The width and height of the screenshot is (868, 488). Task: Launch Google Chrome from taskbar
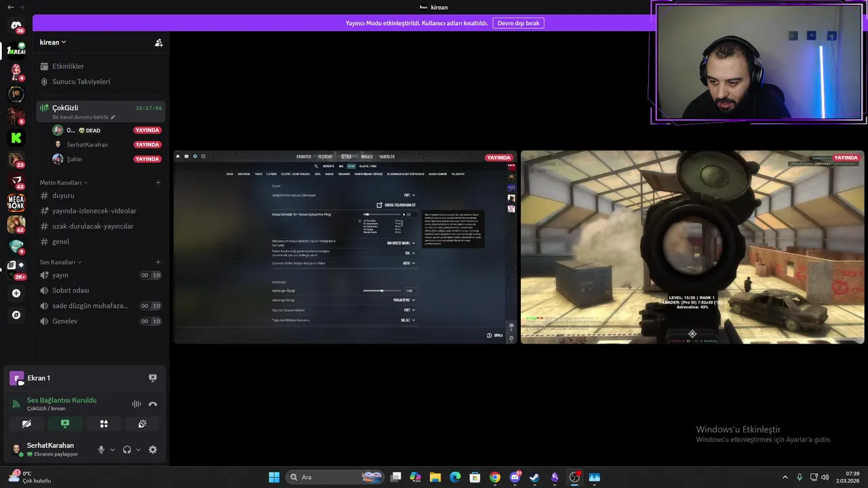coord(495,477)
